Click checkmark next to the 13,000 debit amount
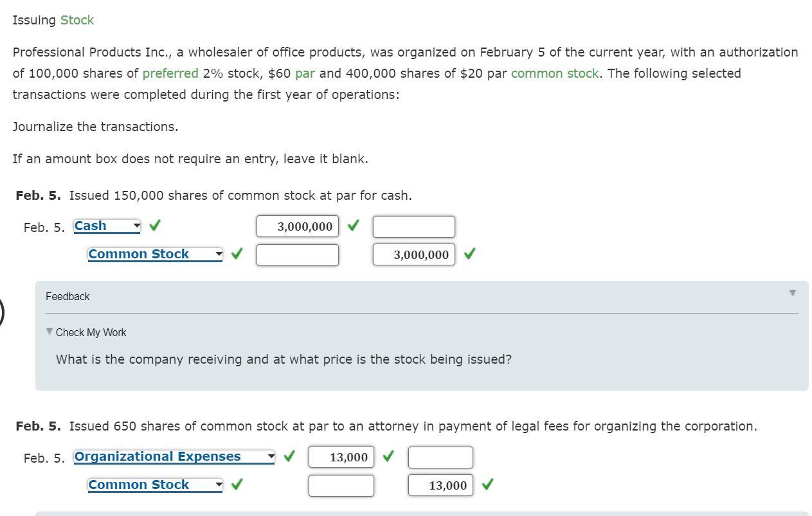Image resolution: width=812 pixels, height=516 pixels. [388, 457]
